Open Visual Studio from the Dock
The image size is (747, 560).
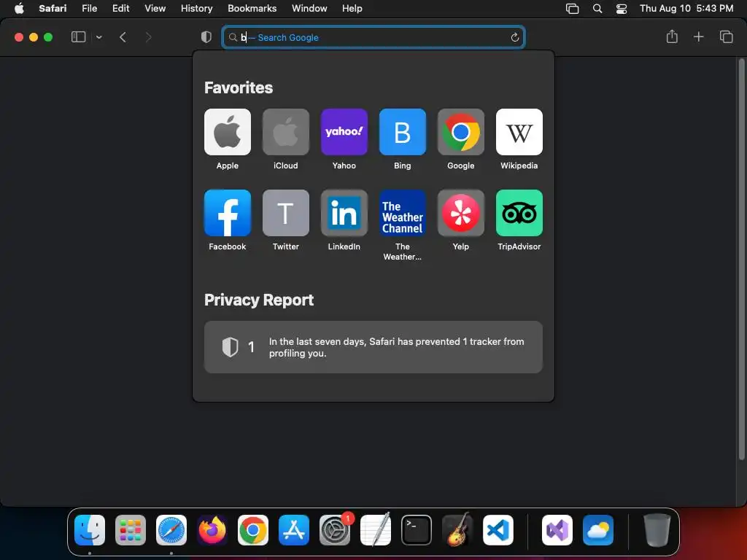tap(557, 530)
